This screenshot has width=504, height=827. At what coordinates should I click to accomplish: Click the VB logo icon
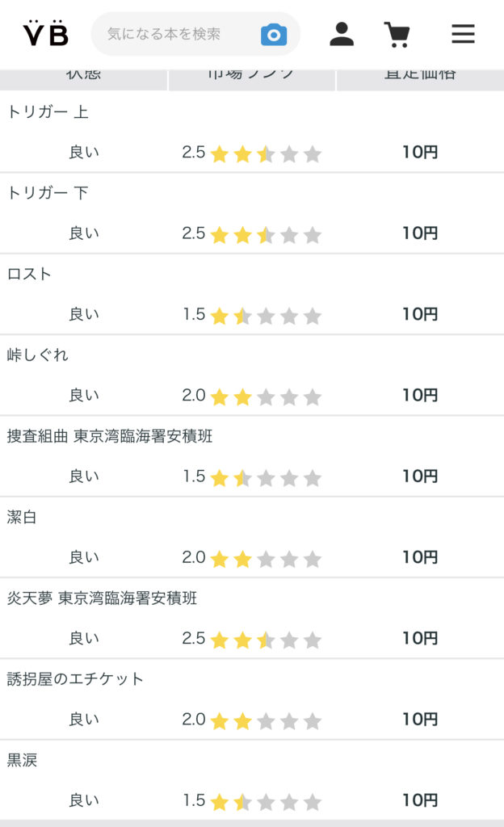tap(45, 33)
